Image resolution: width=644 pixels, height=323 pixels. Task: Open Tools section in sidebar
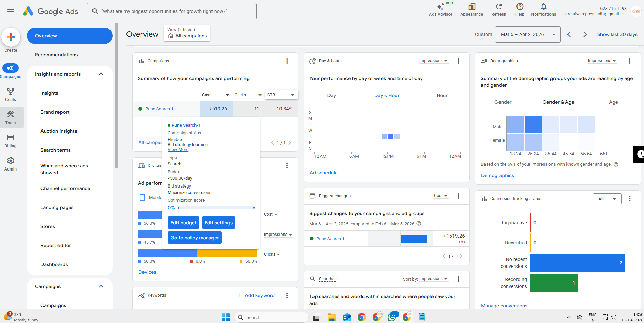[11, 117]
